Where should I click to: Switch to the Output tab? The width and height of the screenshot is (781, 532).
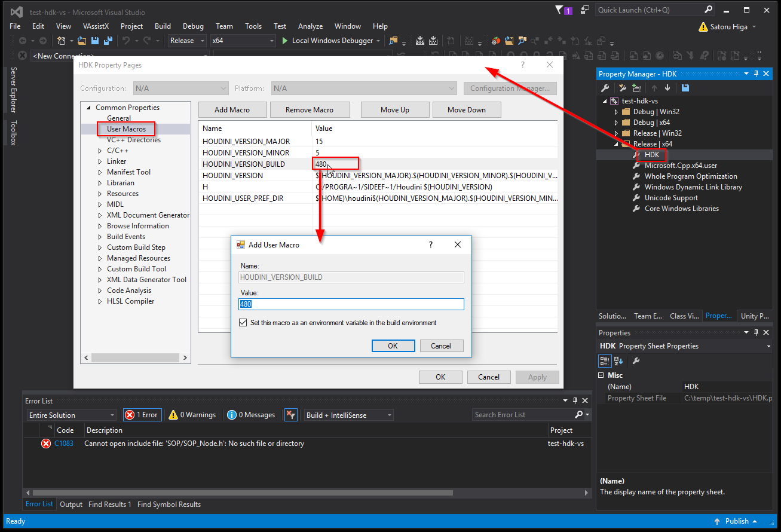click(71, 505)
